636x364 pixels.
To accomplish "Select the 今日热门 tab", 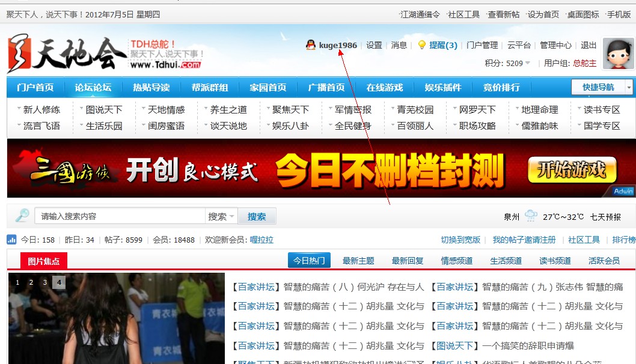I will click(309, 260).
